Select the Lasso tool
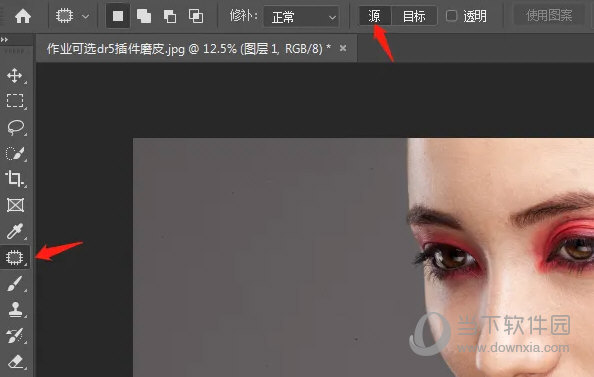The image size is (594, 377). click(15, 127)
